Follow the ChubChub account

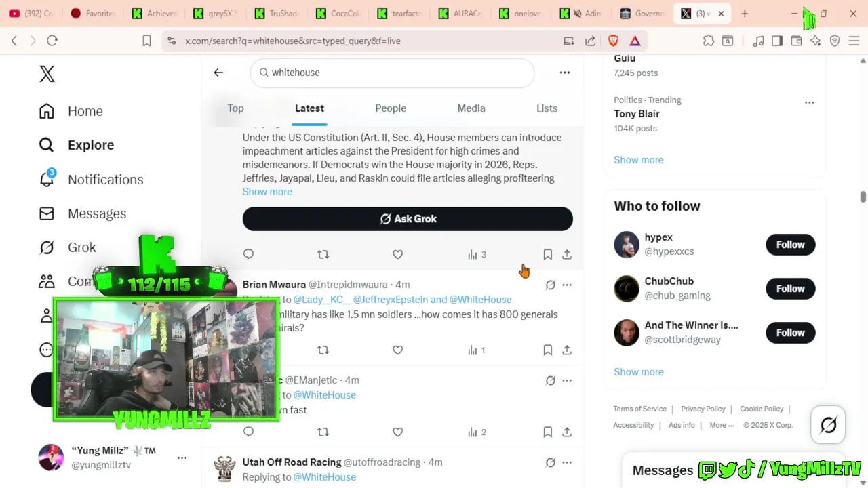tap(790, 289)
